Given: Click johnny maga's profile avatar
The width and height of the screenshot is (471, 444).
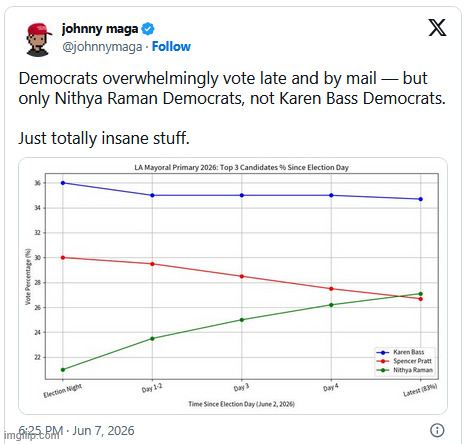Looking at the screenshot, I should 38,39.
